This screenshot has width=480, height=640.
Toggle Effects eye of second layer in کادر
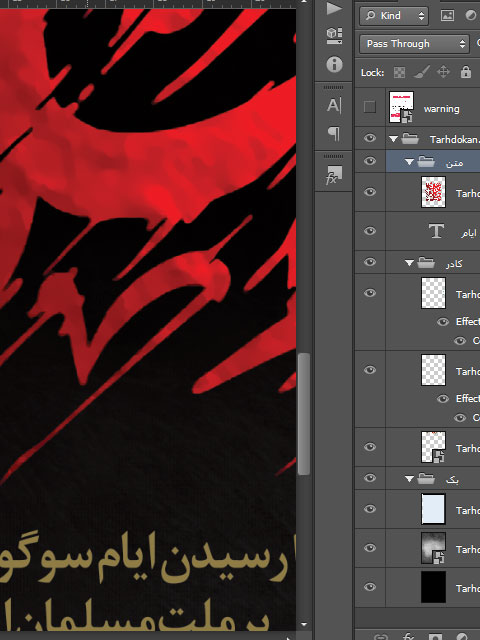(443, 399)
